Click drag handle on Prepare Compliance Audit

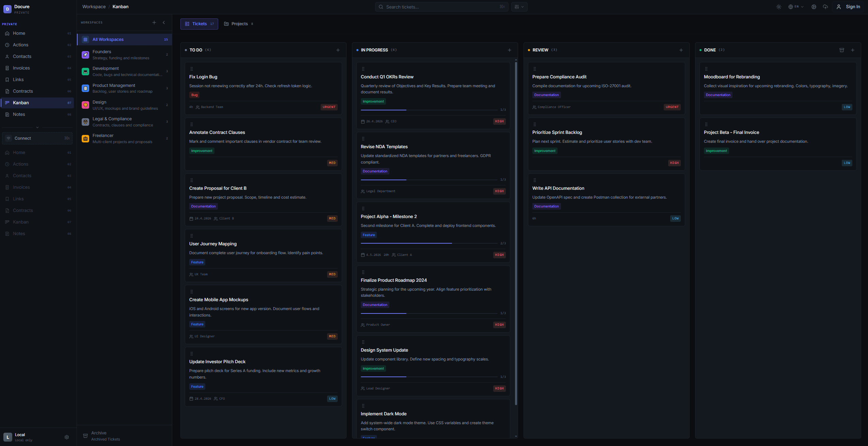[x=535, y=69]
